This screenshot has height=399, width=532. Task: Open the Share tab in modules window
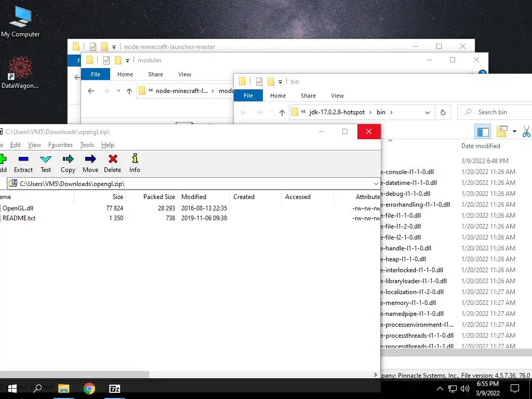click(155, 74)
